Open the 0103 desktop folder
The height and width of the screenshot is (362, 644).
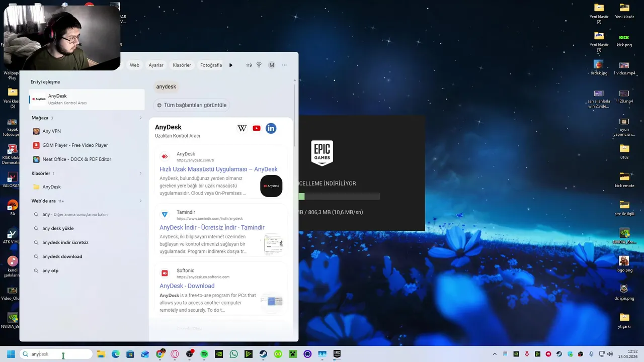coord(624,151)
